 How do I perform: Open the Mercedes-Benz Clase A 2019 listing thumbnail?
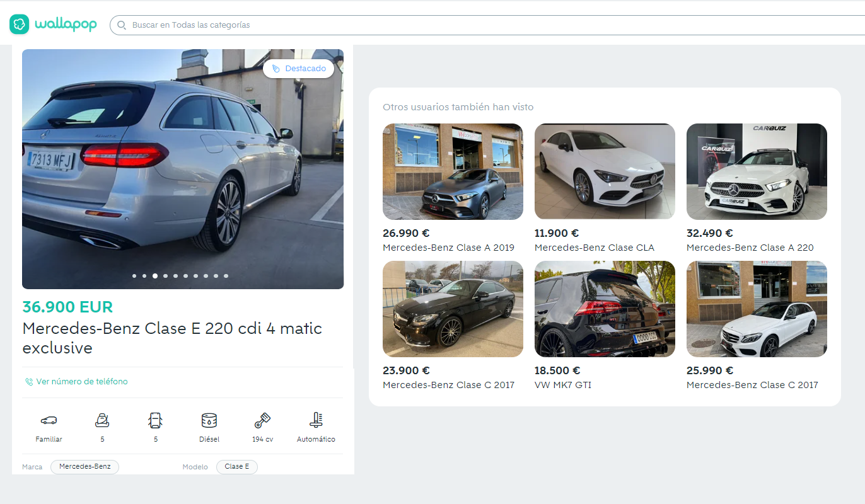pos(453,171)
